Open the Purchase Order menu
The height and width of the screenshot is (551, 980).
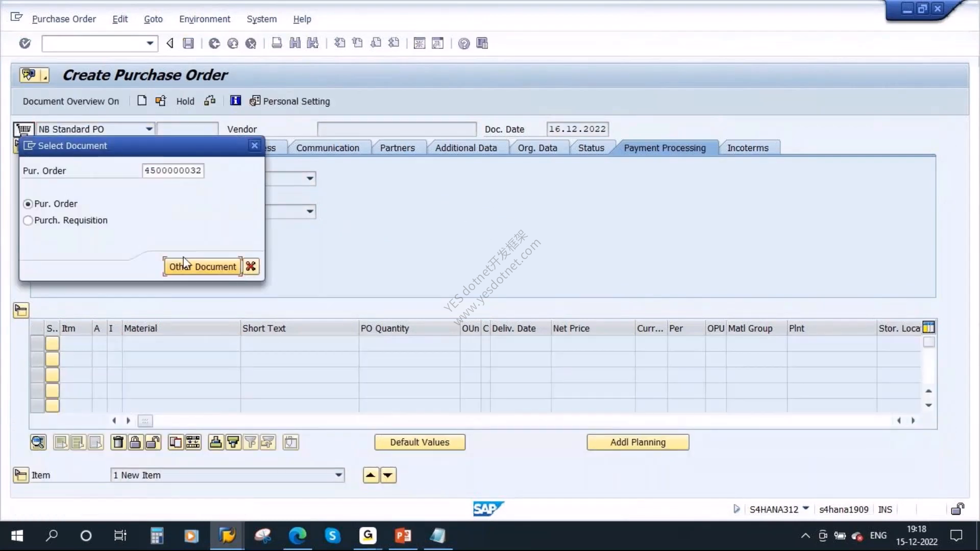pos(64,19)
